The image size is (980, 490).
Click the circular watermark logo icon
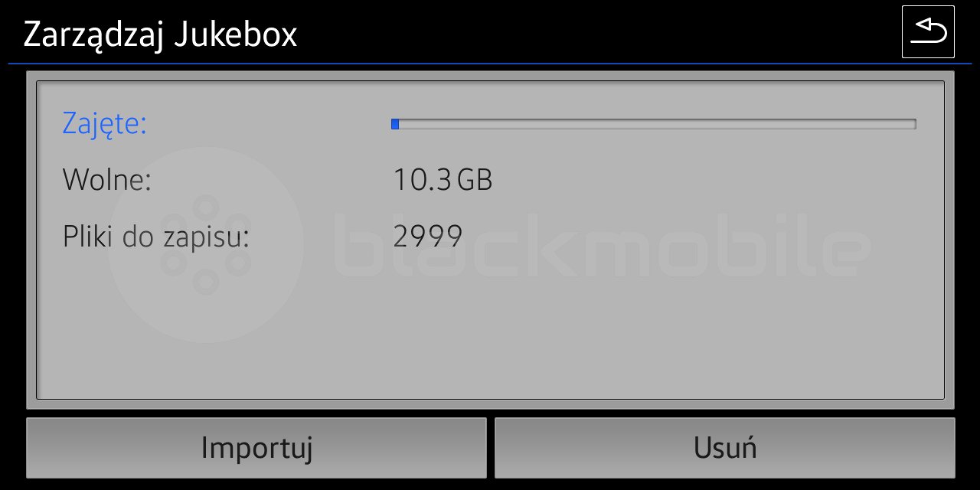[x=205, y=245]
